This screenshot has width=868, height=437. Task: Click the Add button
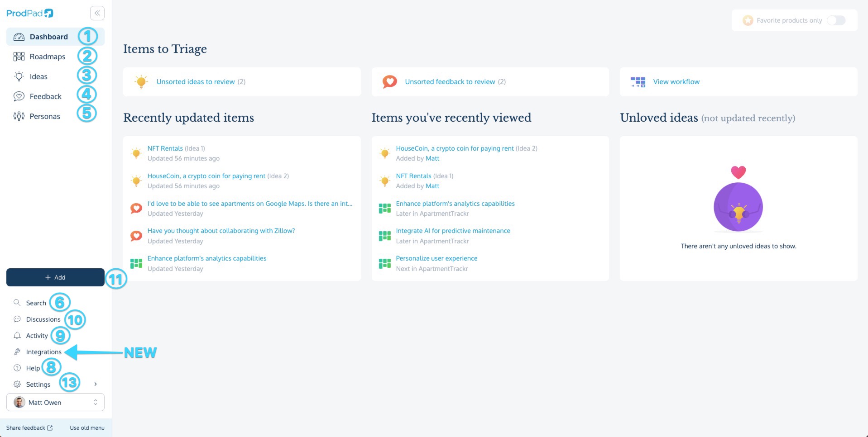pos(55,277)
